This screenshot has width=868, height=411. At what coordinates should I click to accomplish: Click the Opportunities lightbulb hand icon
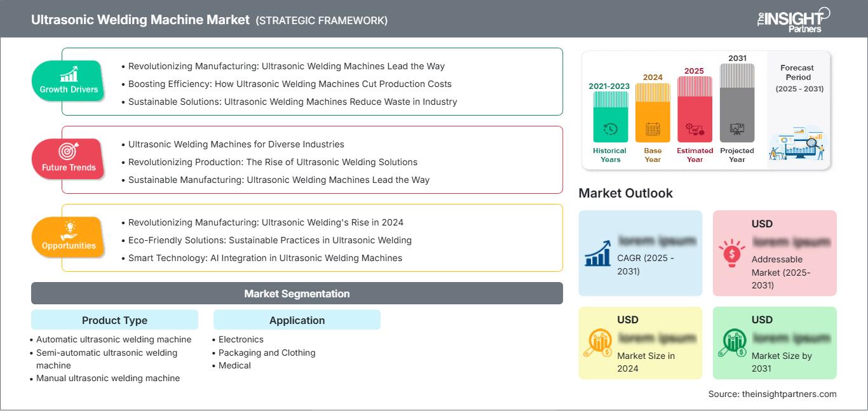[x=69, y=230]
